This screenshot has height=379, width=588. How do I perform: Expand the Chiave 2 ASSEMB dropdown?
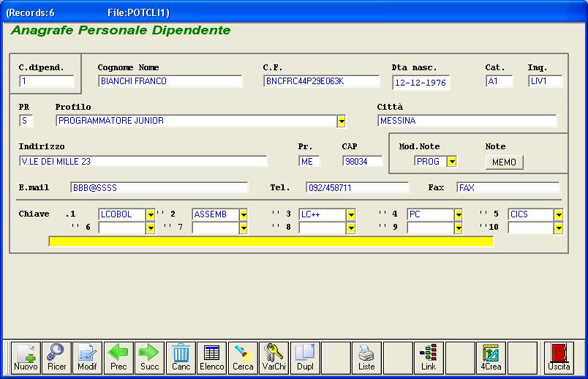[x=244, y=214]
